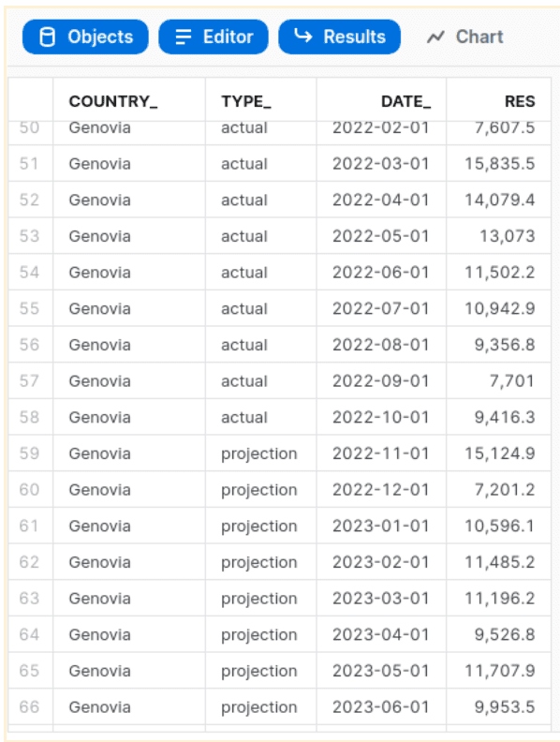This screenshot has height=742, width=560.
Task: Click the lines icon in Editor button
Action: [x=183, y=37]
